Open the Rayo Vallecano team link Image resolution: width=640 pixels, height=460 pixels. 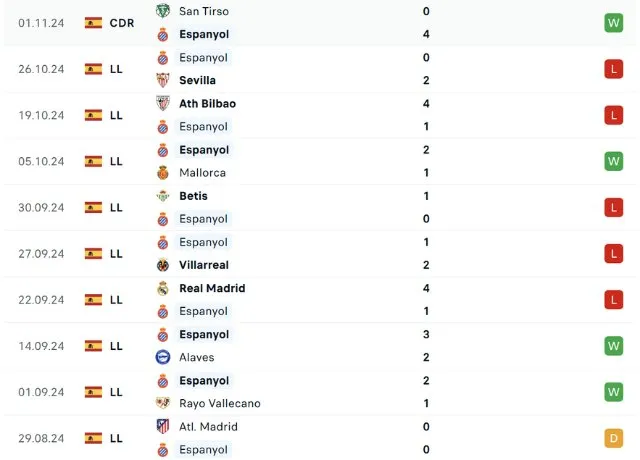[x=219, y=403]
